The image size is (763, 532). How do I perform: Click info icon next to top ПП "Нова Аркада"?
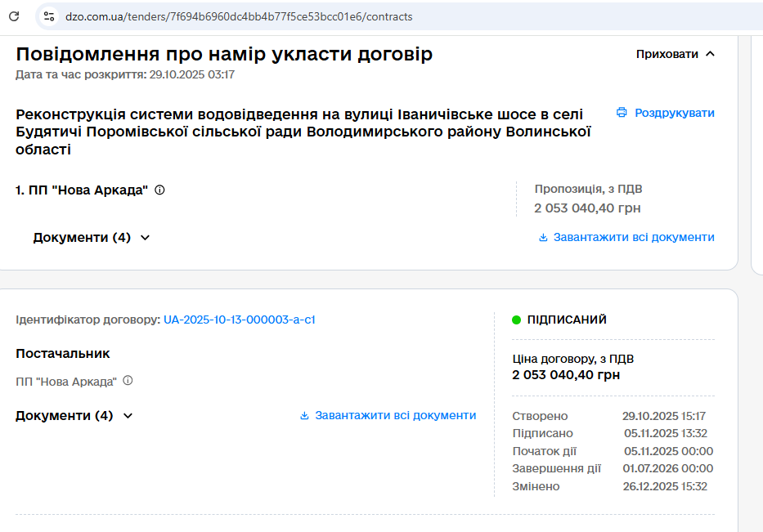(x=159, y=190)
